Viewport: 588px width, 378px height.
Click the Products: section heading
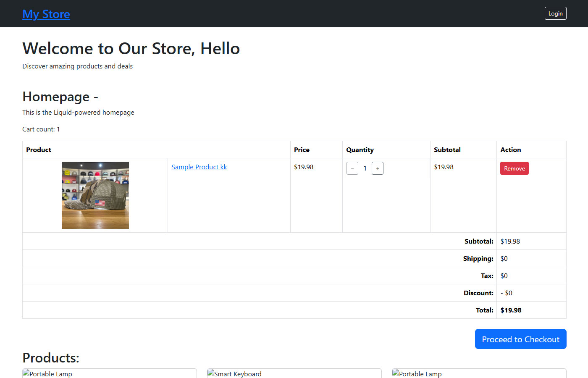(51, 358)
